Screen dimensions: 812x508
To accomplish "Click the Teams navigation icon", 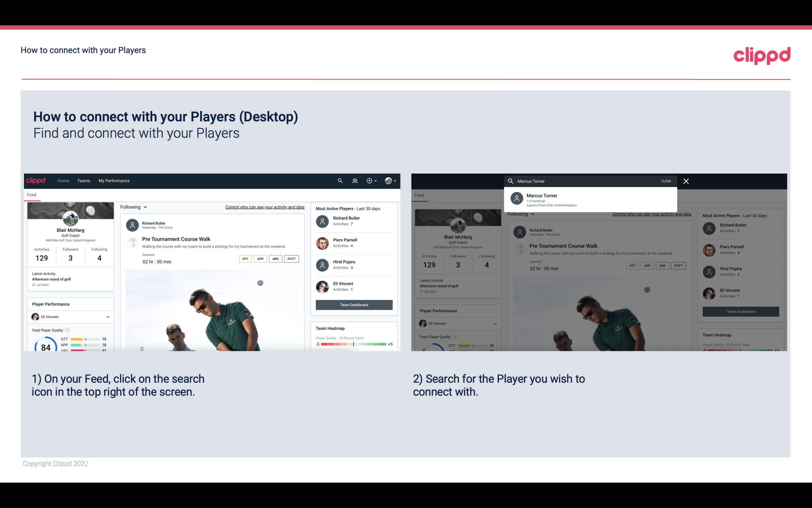I will 84,180.
